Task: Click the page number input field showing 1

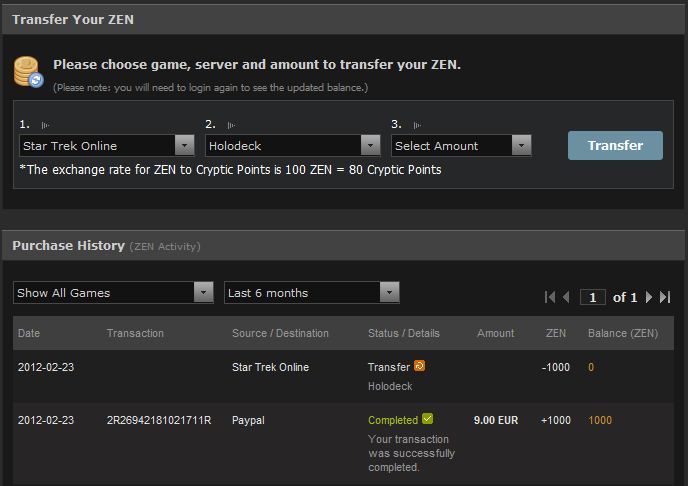Action: point(593,297)
